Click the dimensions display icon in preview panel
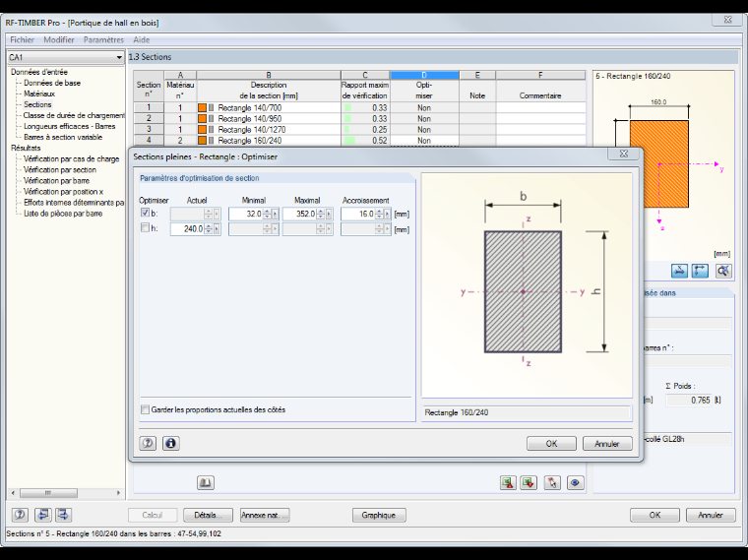Image resolution: width=748 pixels, height=560 pixels. point(700,271)
